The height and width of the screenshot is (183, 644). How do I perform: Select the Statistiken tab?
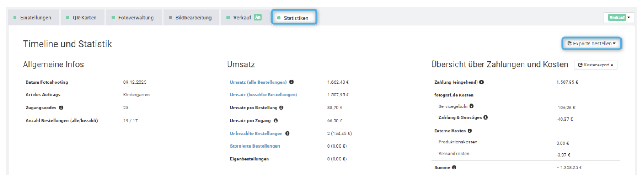(294, 18)
